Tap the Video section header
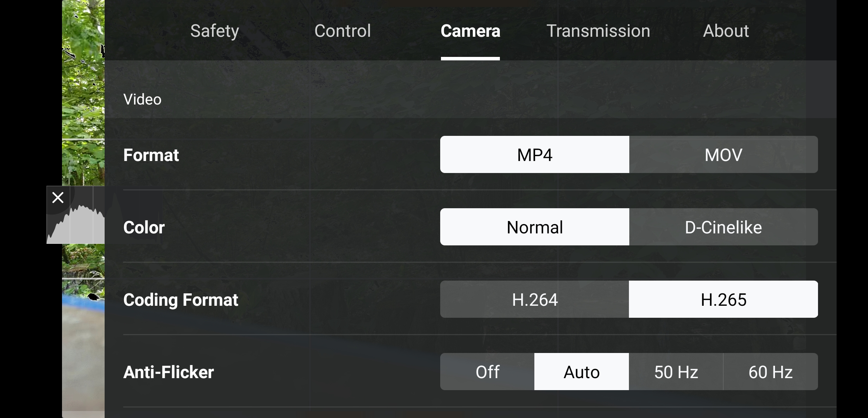 click(142, 99)
